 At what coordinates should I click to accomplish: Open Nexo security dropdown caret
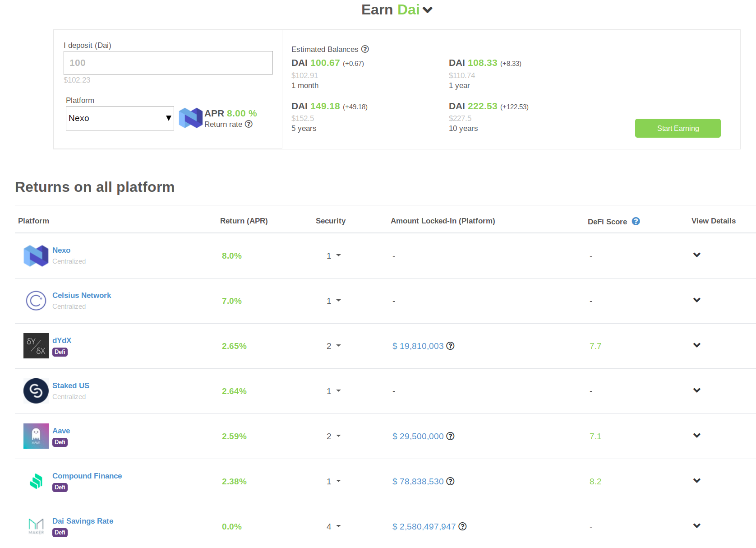tap(339, 255)
